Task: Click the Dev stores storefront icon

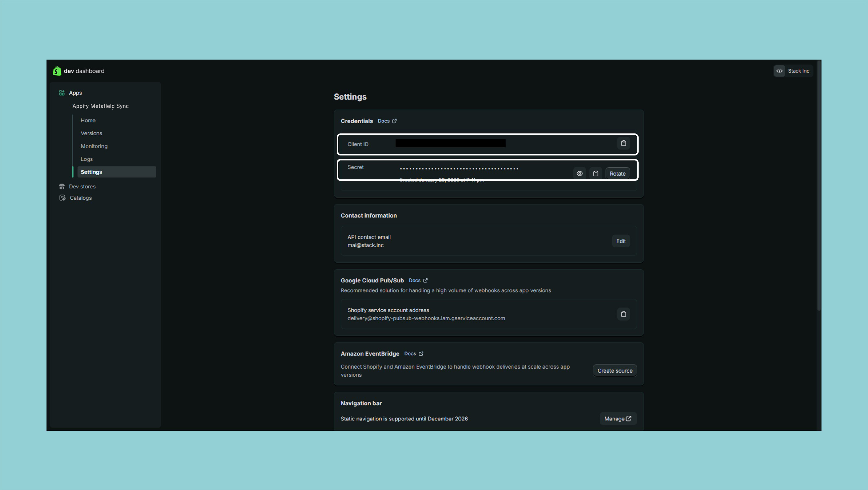Action: pos(62,187)
